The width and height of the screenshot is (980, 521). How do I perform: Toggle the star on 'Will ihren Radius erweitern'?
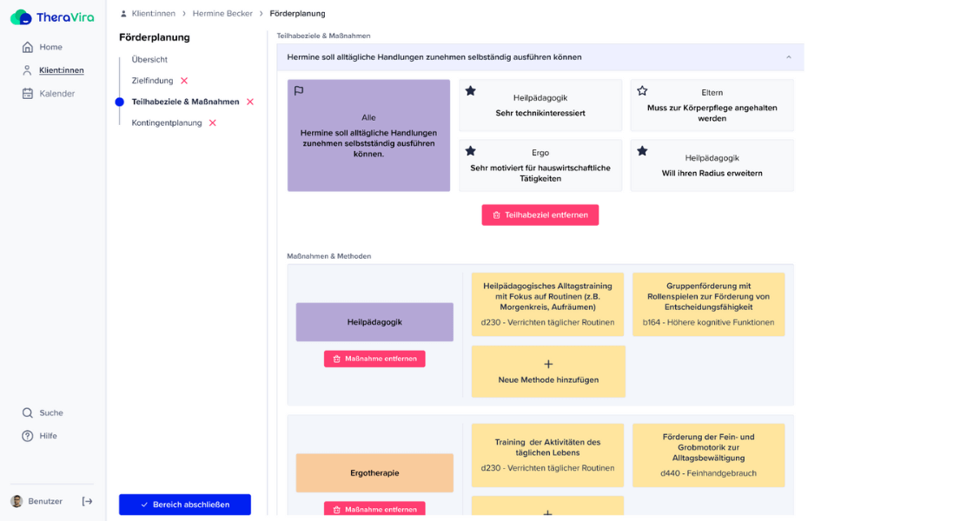coord(643,150)
